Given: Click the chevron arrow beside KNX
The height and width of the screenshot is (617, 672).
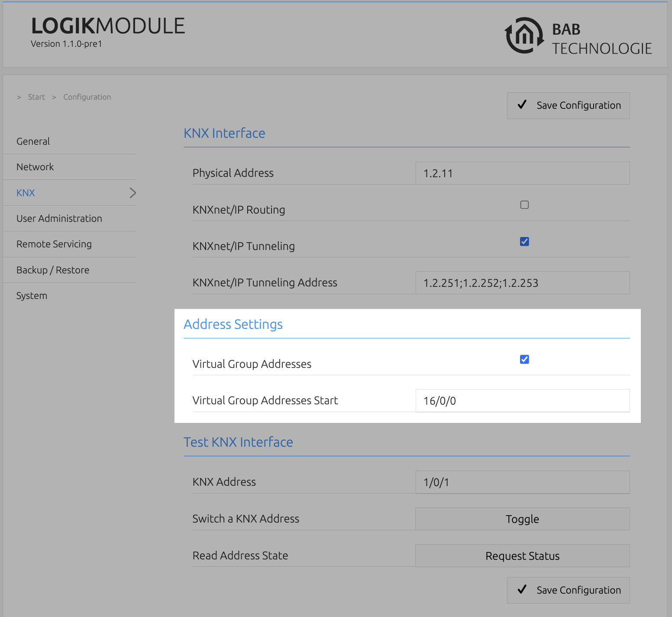Looking at the screenshot, I should coord(132,193).
